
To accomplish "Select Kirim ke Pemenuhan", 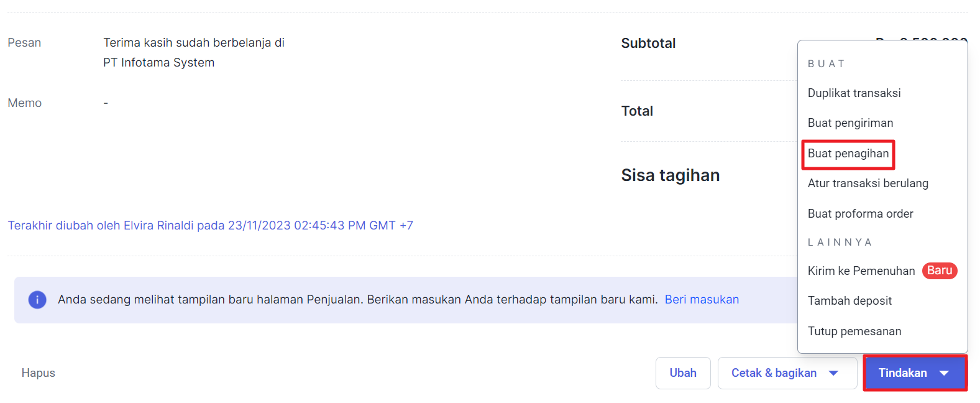I will click(x=861, y=271).
